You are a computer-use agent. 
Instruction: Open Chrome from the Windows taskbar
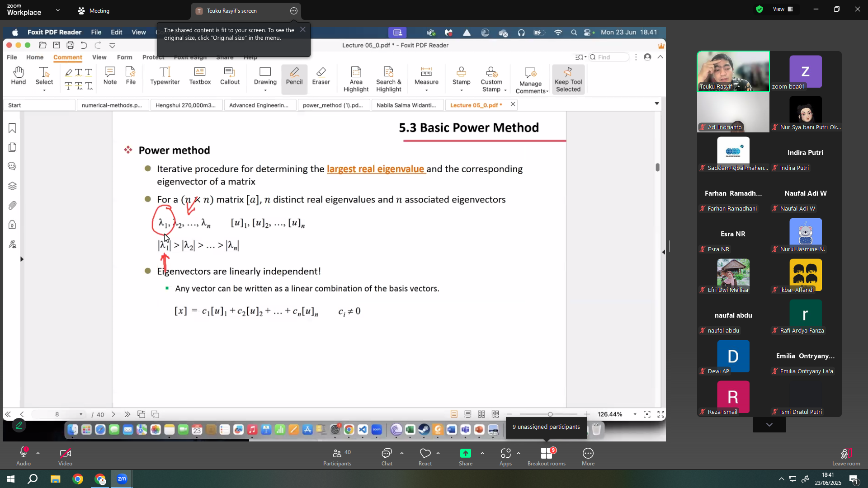click(x=78, y=479)
